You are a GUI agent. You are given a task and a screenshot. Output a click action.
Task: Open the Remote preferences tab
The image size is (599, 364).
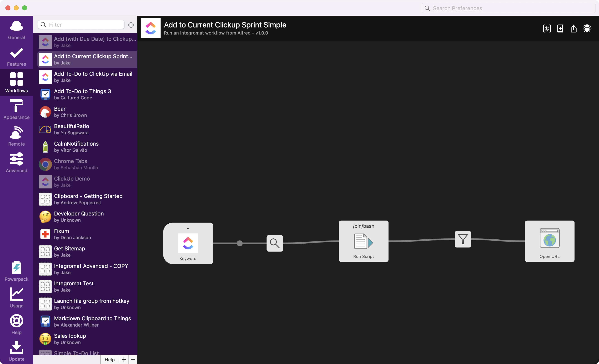tap(16, 136)
